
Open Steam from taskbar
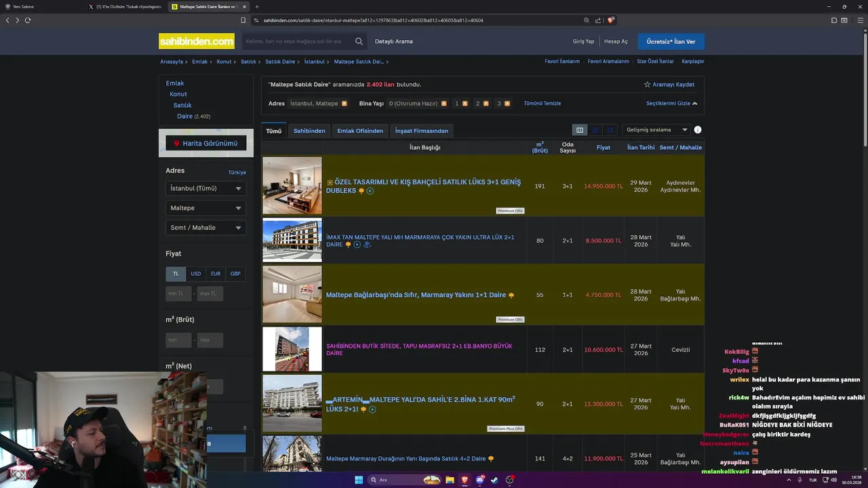[495, 480]
